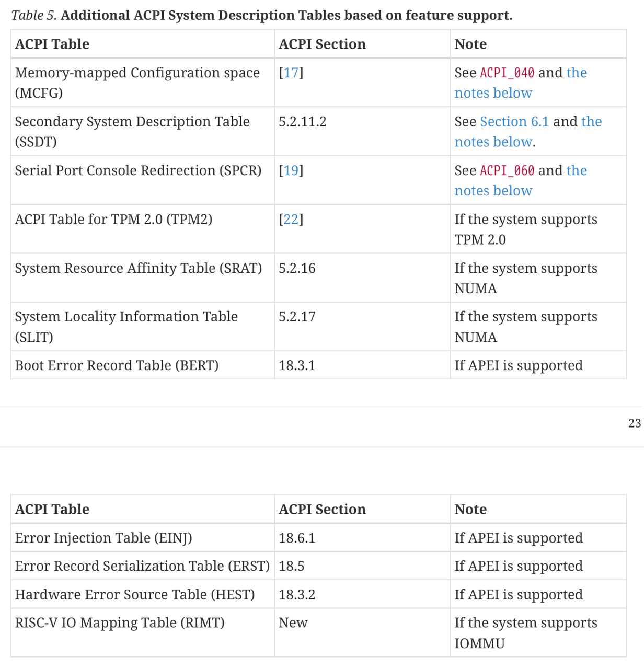Screen dimensions: 644x669
Task: Open the [19] citation link
Action: point(291,170)
